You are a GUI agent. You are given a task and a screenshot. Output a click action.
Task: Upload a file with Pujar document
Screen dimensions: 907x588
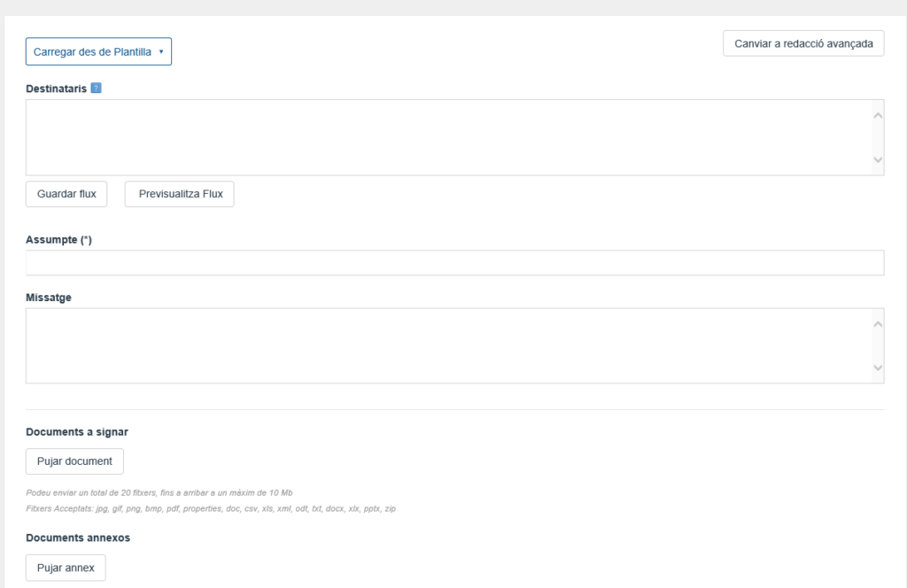[x=74, y=461]
